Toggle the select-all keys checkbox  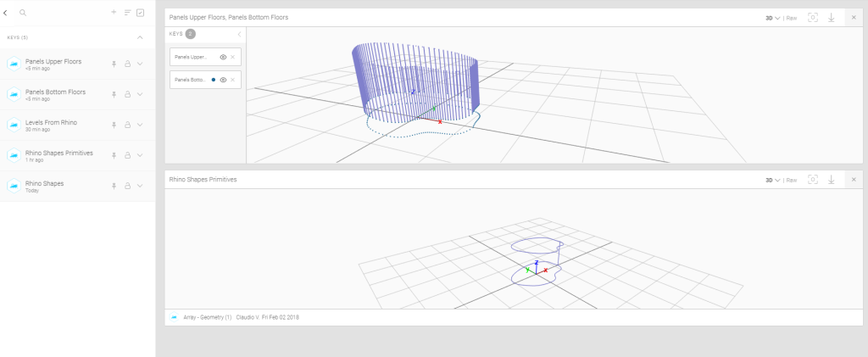pos(140,13)
